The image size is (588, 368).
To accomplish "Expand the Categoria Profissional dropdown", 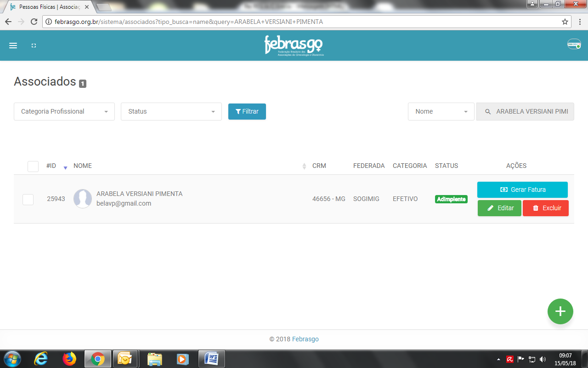I will click(64, 111).
